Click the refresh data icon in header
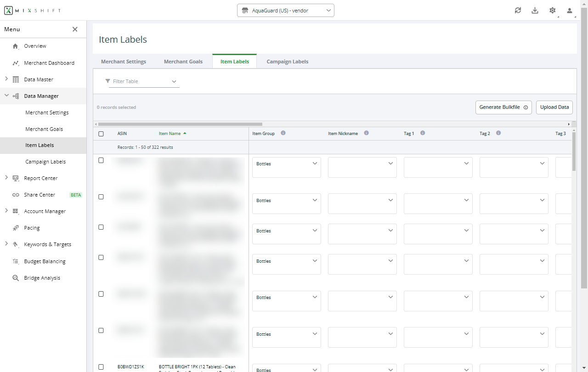The width and height of the screenshot is (588, 372). coord(518,11)
